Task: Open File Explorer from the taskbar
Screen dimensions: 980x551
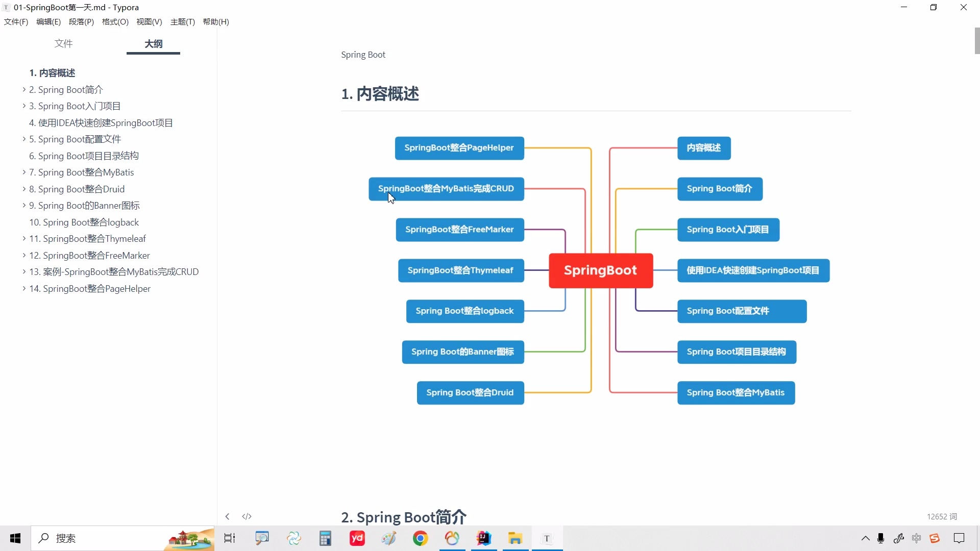Action: [x=516, y=538]
